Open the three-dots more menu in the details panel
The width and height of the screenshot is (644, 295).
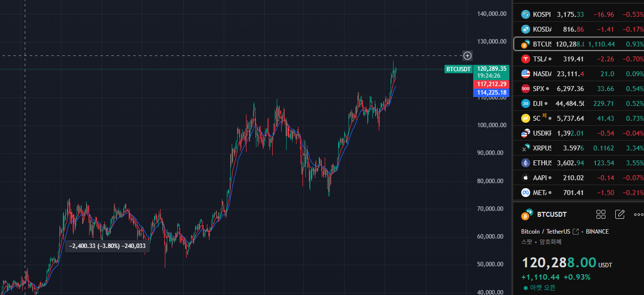639,214
